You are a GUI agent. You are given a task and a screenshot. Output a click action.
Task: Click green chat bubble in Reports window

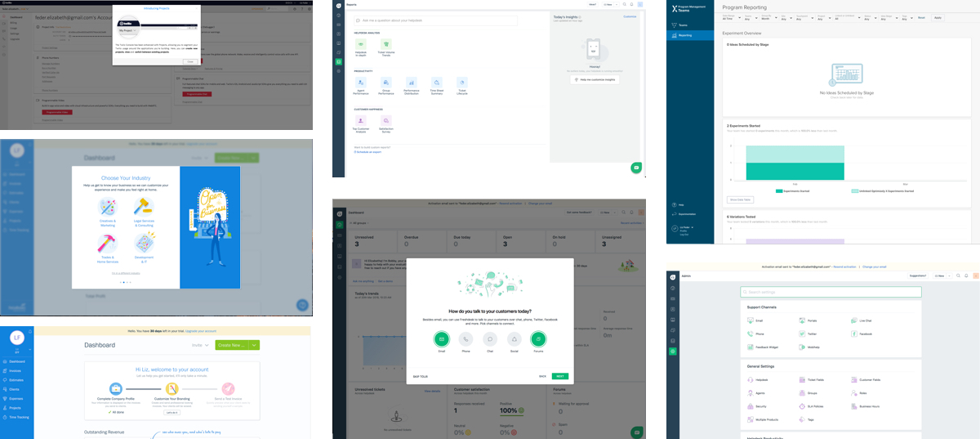point(636,168)
